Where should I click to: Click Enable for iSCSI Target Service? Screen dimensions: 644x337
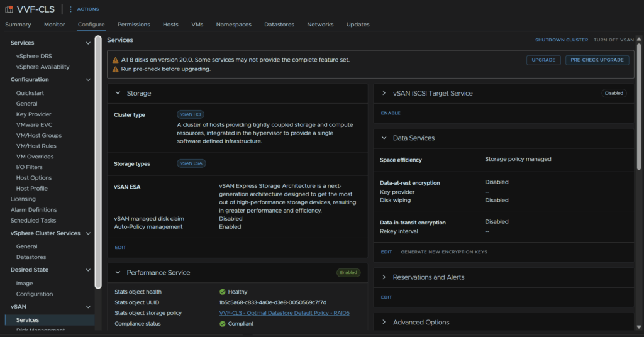click(391, 113)
